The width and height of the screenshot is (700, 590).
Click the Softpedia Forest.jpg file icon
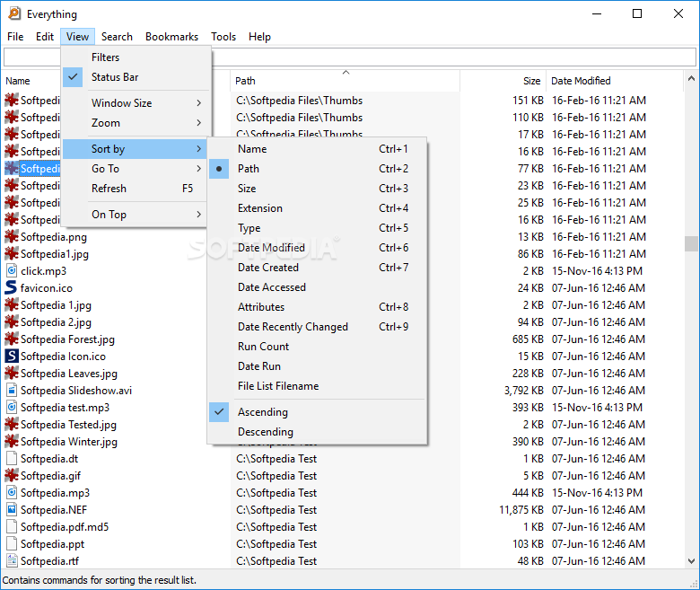click(11, 339)
